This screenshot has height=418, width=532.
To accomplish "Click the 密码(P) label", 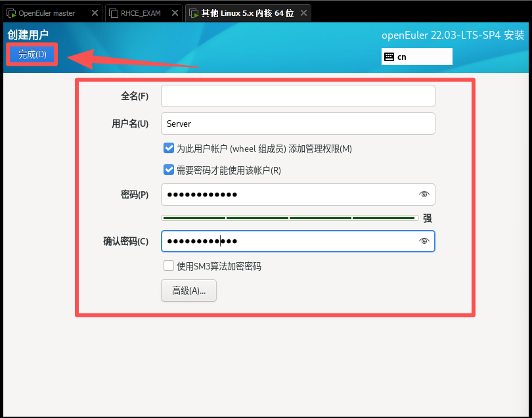I will click(135, 195).
